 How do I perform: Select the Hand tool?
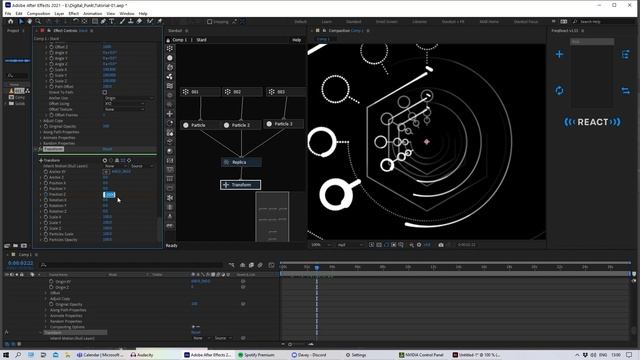30,21
